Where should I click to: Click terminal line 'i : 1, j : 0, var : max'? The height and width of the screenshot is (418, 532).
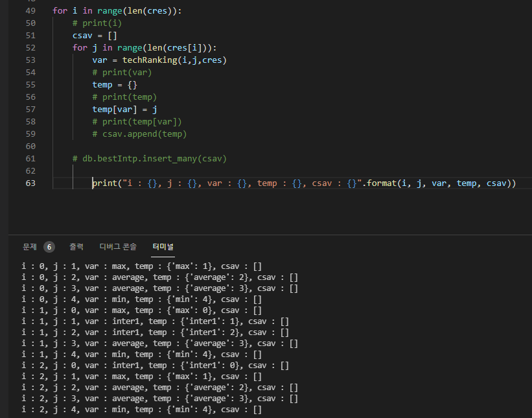(x=141, y=310)
